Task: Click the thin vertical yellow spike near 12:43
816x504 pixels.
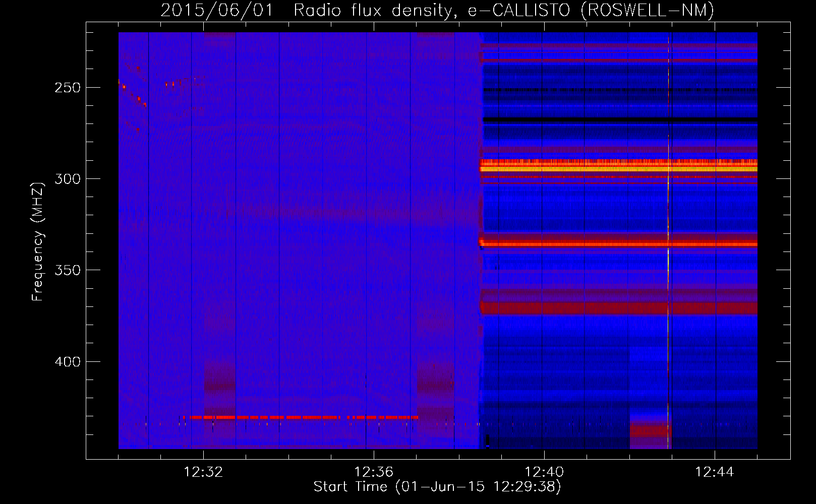Action: pos(668,240)
